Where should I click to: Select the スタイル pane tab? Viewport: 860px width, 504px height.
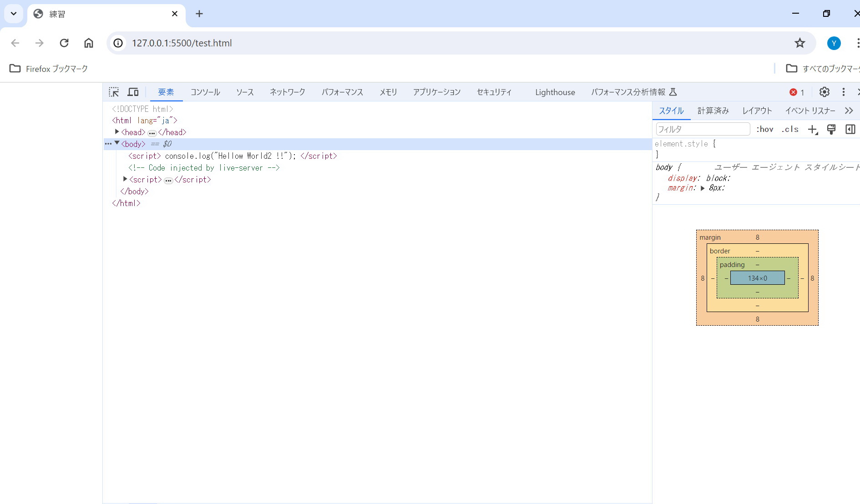click(x=672, y=111)
